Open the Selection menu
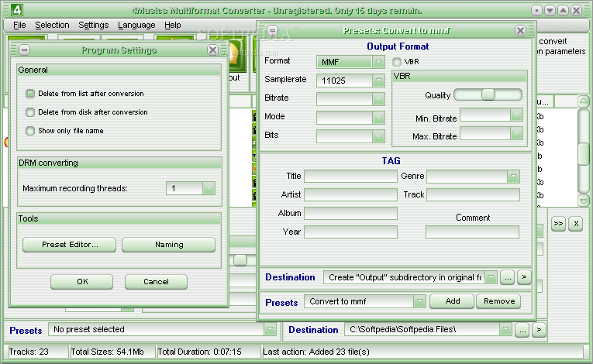 [52, 25]
